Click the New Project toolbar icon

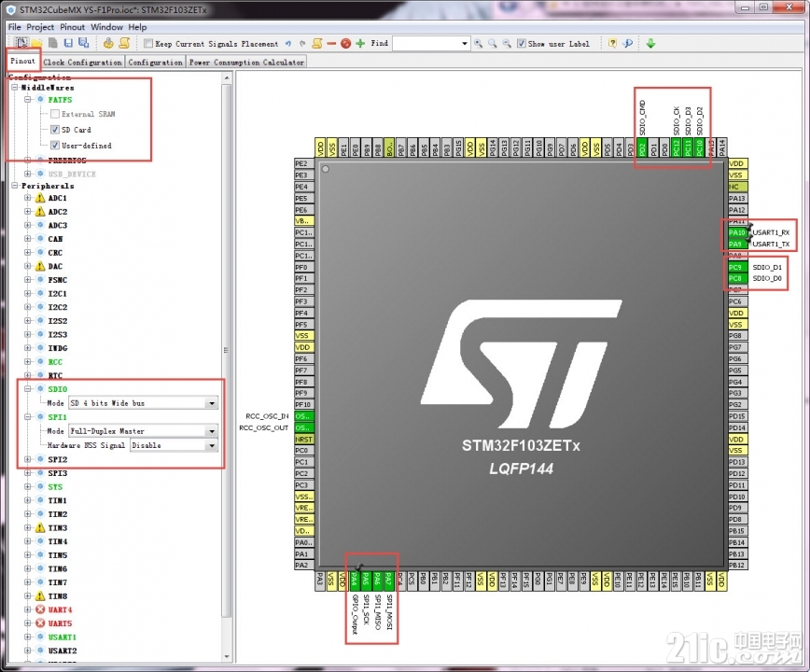pos(21,43)
